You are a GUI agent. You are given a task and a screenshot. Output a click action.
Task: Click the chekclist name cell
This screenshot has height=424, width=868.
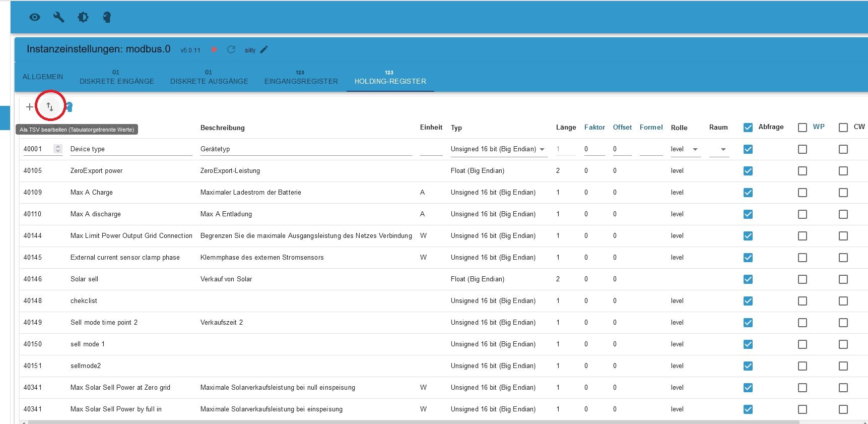coord(84,301)
